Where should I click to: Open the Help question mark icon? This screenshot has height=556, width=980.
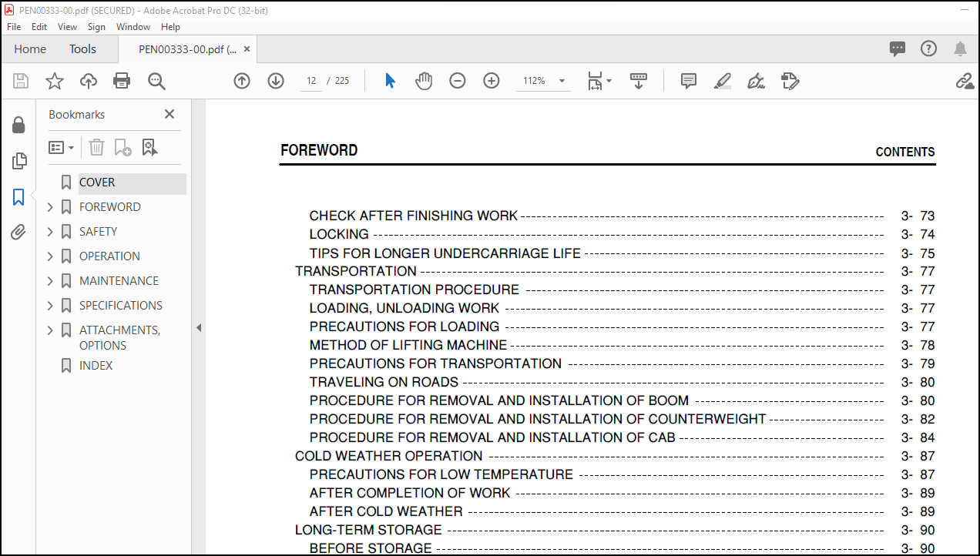click(928, 49)
